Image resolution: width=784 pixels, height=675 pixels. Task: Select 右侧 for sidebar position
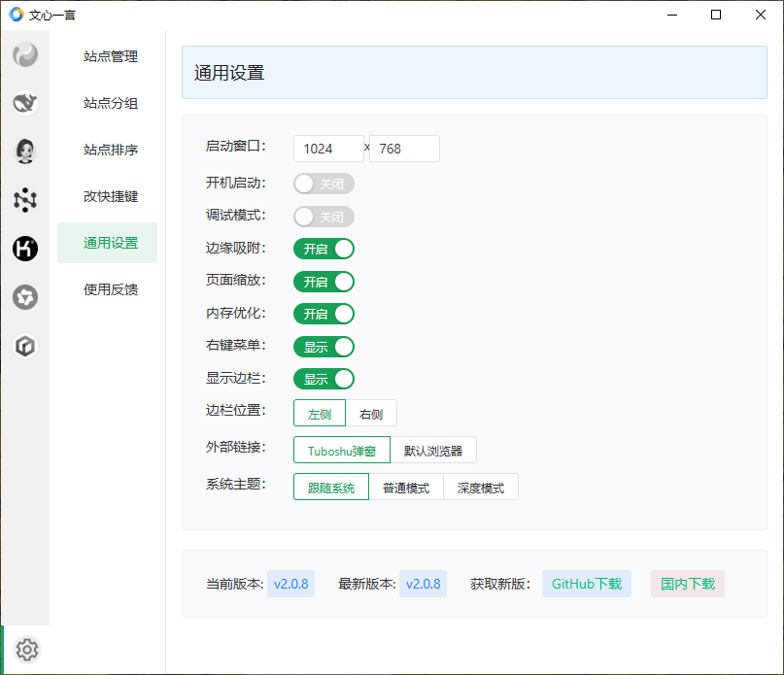[x=371, y=413]
